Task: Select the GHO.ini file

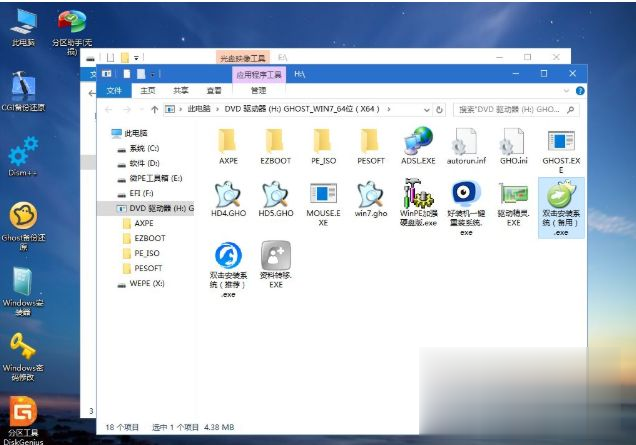Action: pyautogui.click(x=514, y=146)
